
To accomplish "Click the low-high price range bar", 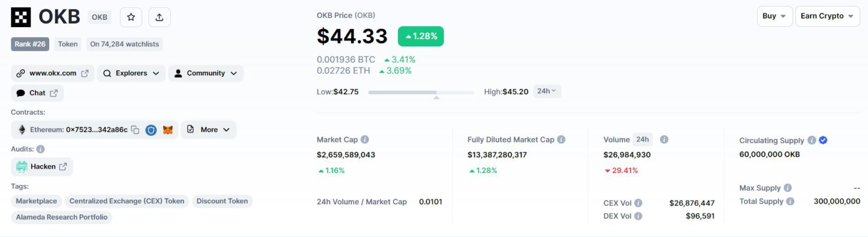I will (x=421, y=92).
